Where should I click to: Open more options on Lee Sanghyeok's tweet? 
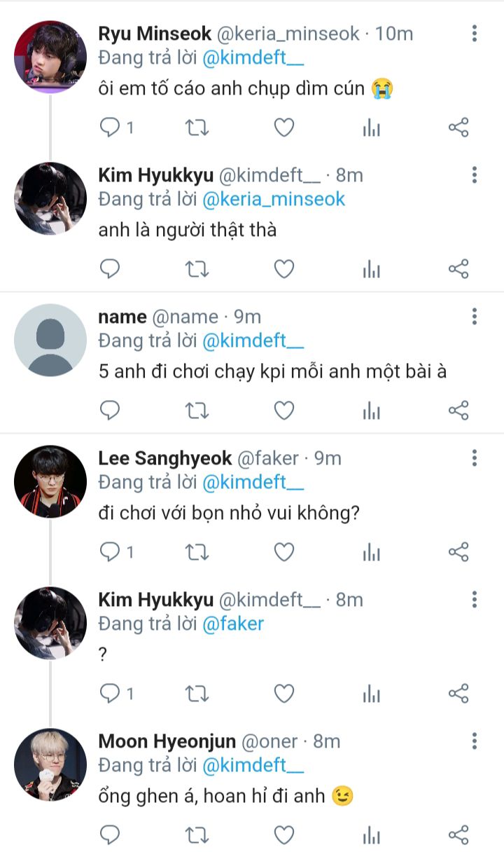(x=475, y=458)
